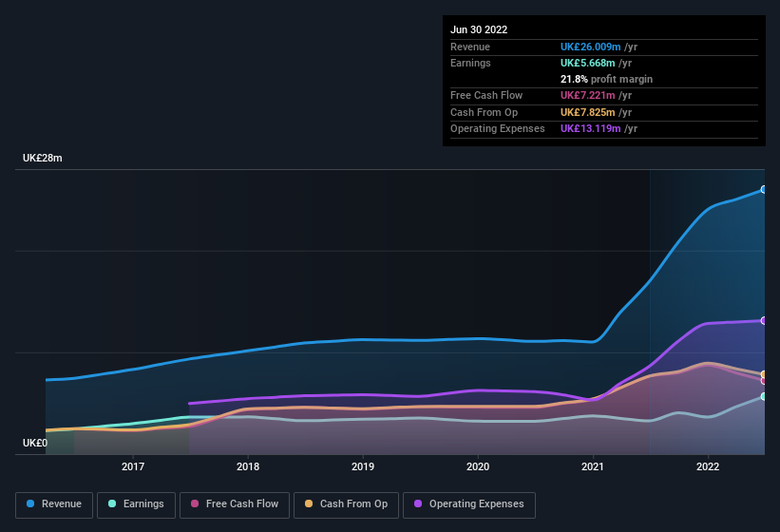Image resolution: width=780 pixels, height=532 pixels.
Task: Click the Operating Expenses endpoint marker
Action: tap(764, 321)
